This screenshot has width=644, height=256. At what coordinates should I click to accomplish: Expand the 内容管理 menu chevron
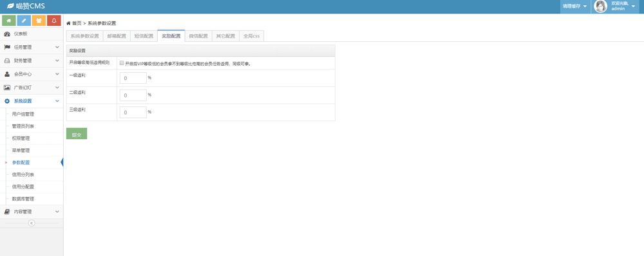pos(57,212)
